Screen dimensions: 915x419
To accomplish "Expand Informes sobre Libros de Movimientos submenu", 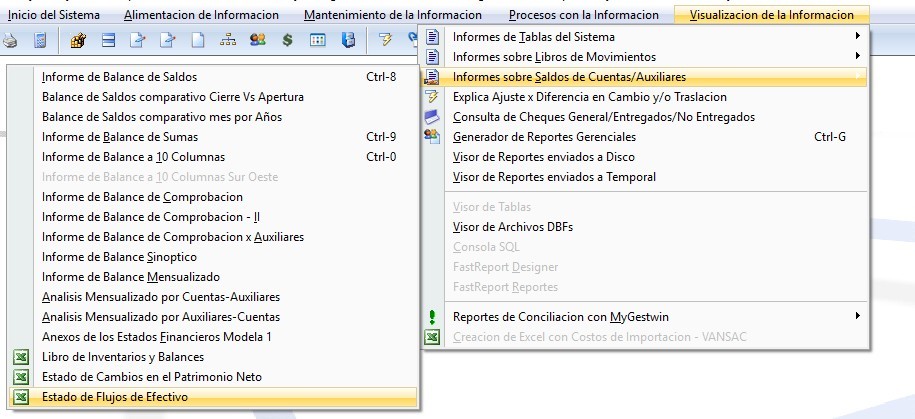I will click(650, 57).
